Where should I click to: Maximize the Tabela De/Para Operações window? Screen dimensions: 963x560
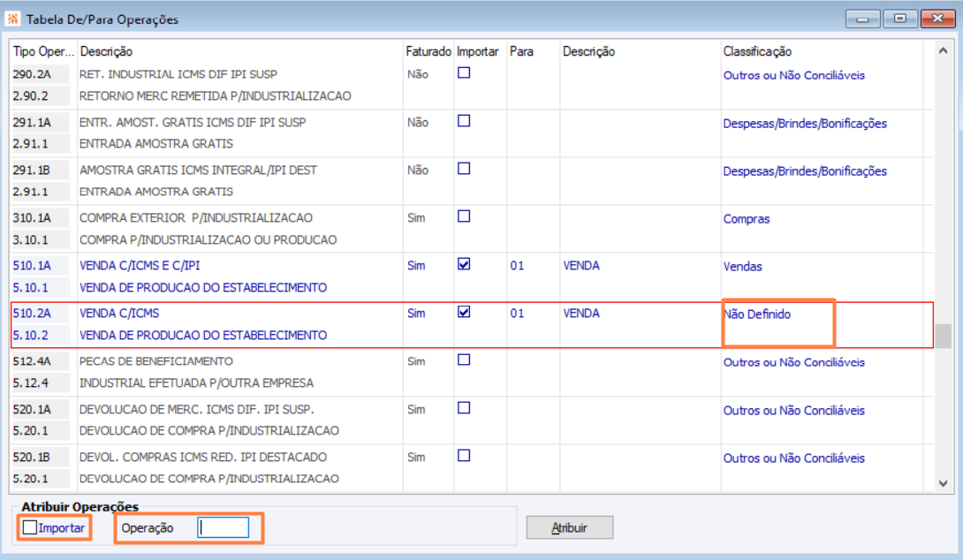899,19
